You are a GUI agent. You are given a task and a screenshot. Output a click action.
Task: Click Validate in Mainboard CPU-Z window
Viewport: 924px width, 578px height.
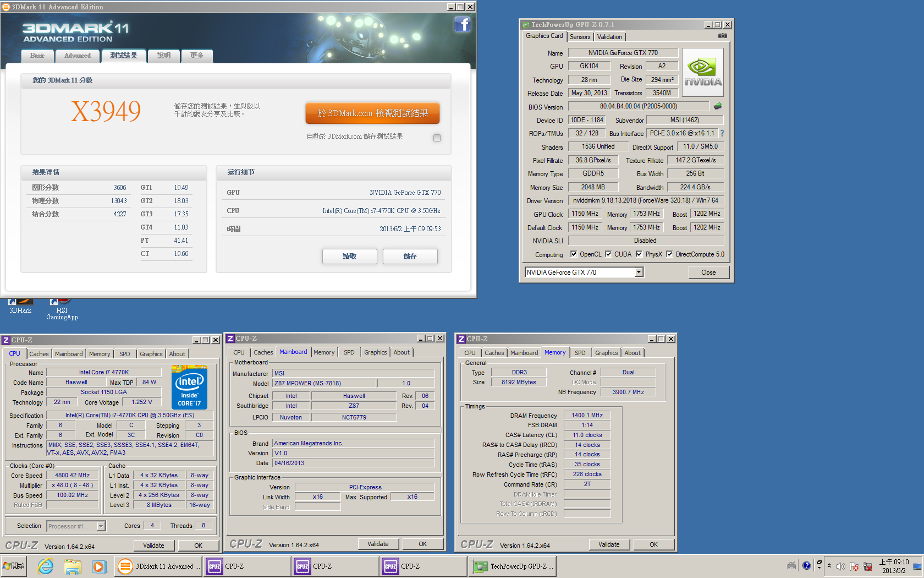pos(378,544)
